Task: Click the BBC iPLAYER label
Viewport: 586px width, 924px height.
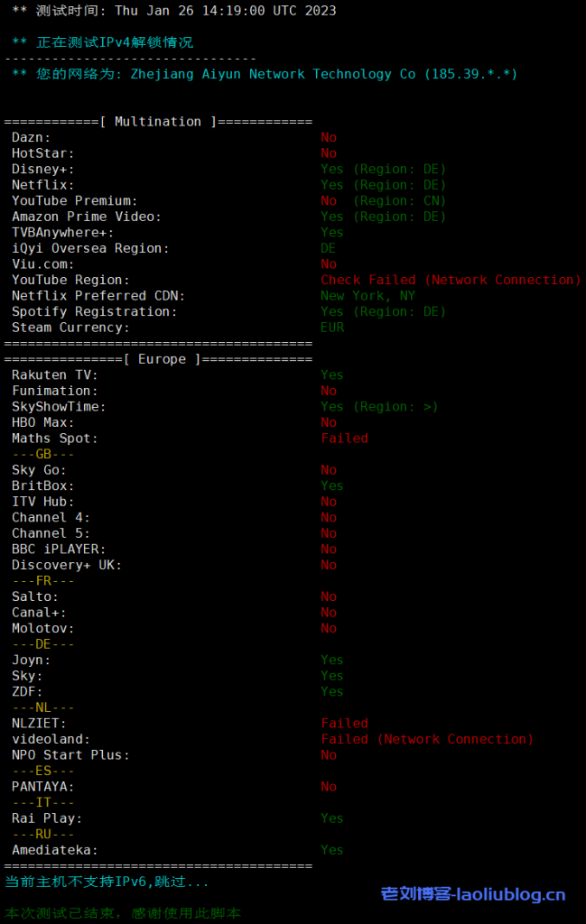Action: (x=59, y=549)
